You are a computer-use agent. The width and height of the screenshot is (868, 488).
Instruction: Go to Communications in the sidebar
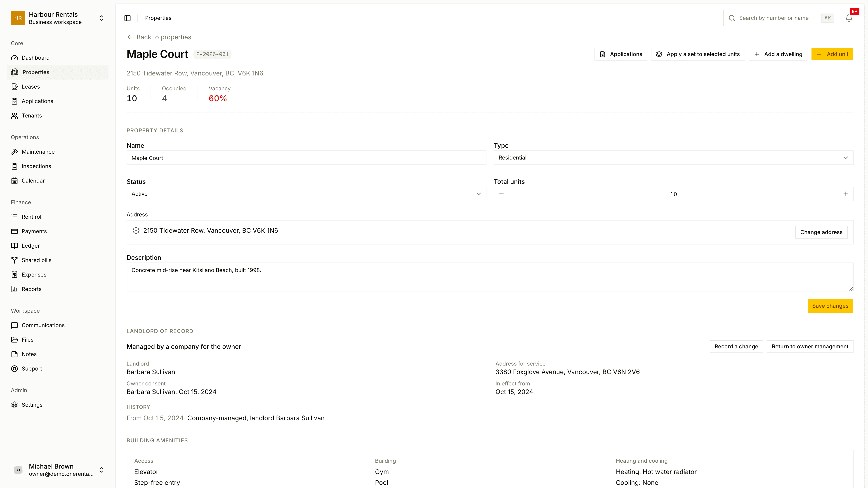pyautogui.click(x=58, y=325)
